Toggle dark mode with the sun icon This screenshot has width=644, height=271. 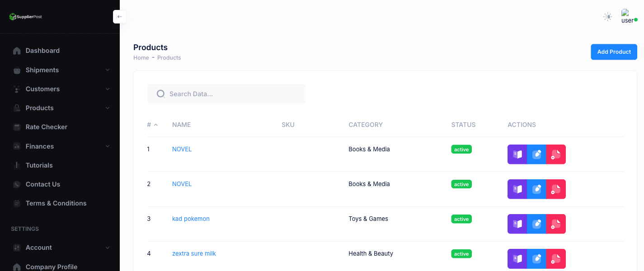[x=607, y=16]
